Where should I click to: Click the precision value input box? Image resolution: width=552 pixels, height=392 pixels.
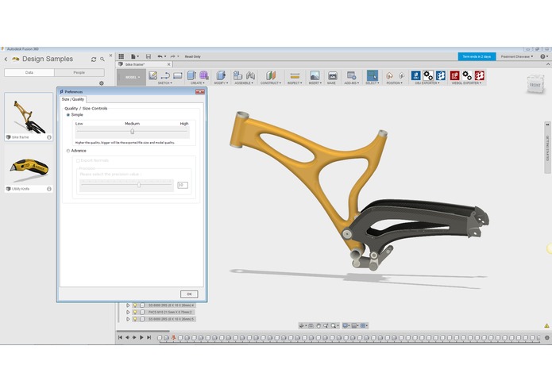[183, 185]
